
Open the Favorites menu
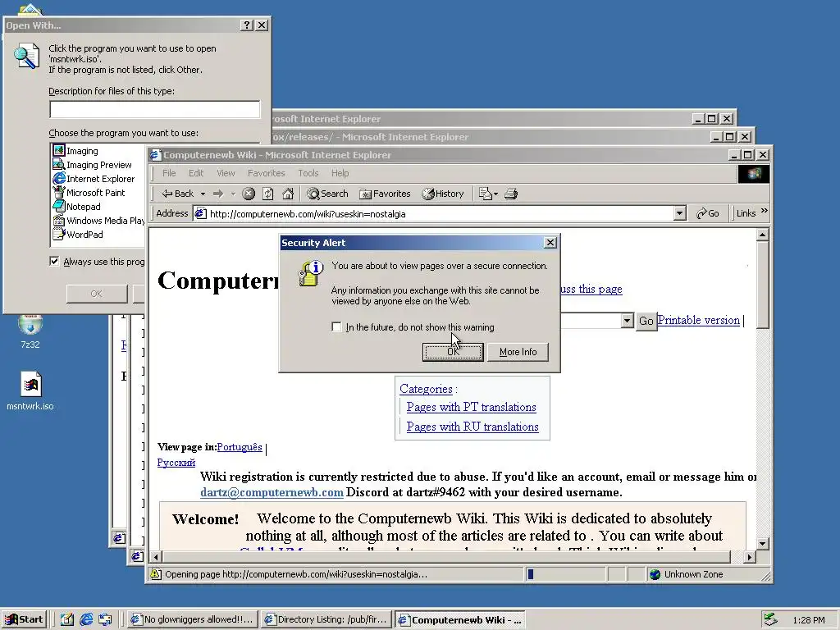coord(267,173)
